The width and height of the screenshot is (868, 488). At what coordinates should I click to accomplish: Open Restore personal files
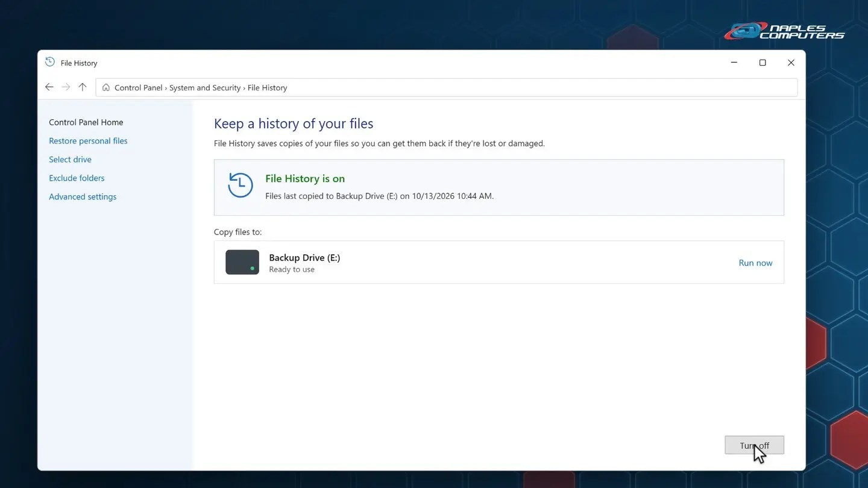pos(88,141)
